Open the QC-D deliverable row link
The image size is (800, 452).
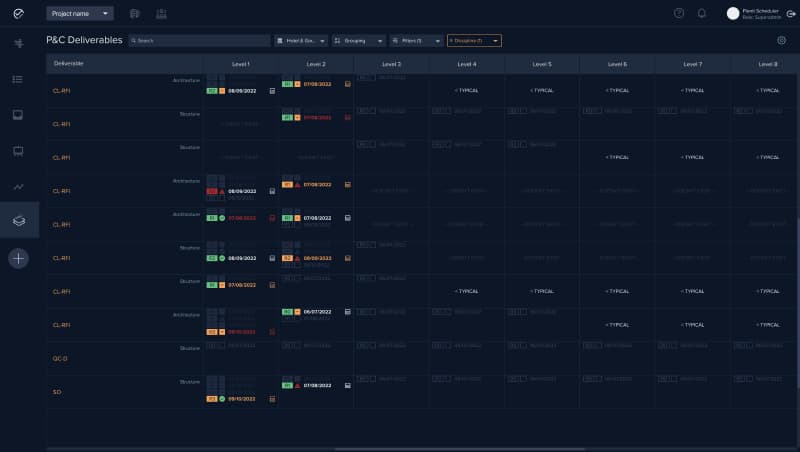(60, 358)
